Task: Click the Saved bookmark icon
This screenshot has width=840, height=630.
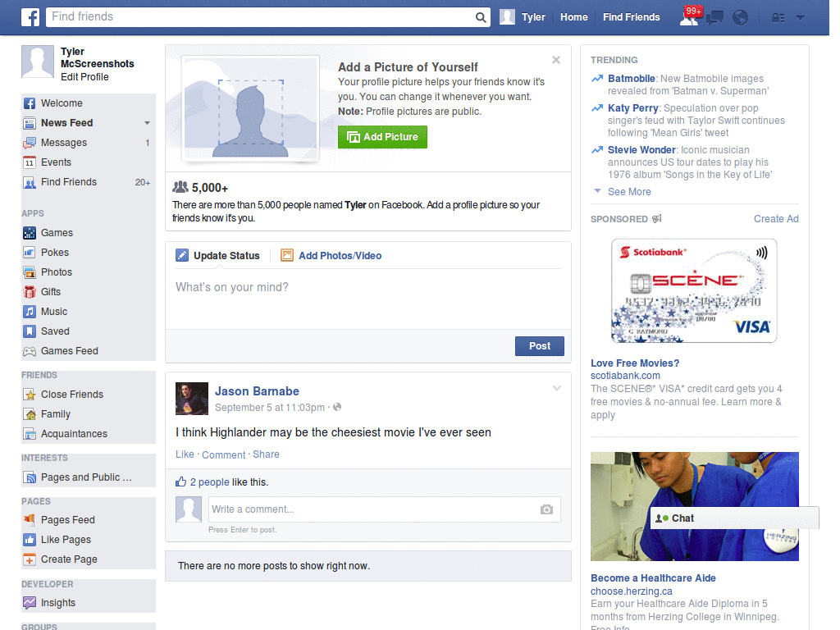Action: click(30, 331)
